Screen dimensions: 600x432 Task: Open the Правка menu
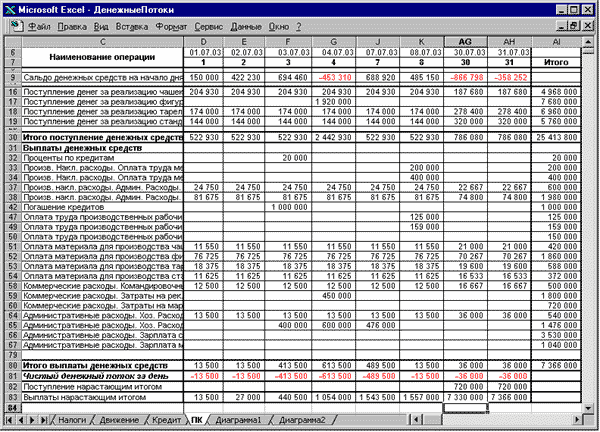click(72, 26)
